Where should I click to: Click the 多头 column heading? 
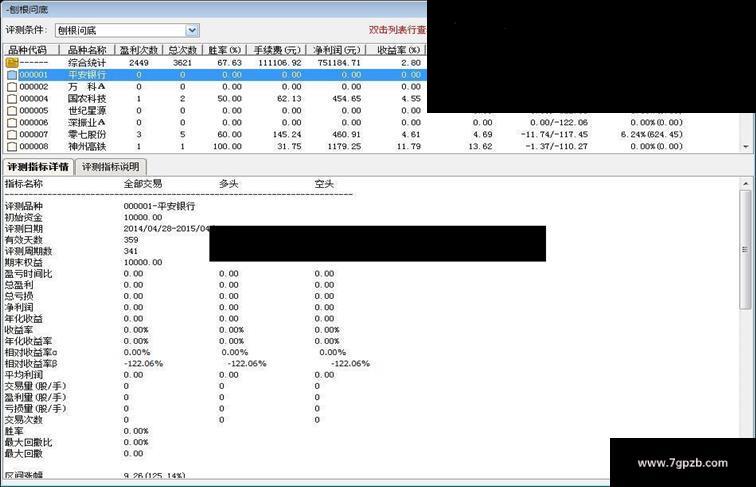coord(229,184)
